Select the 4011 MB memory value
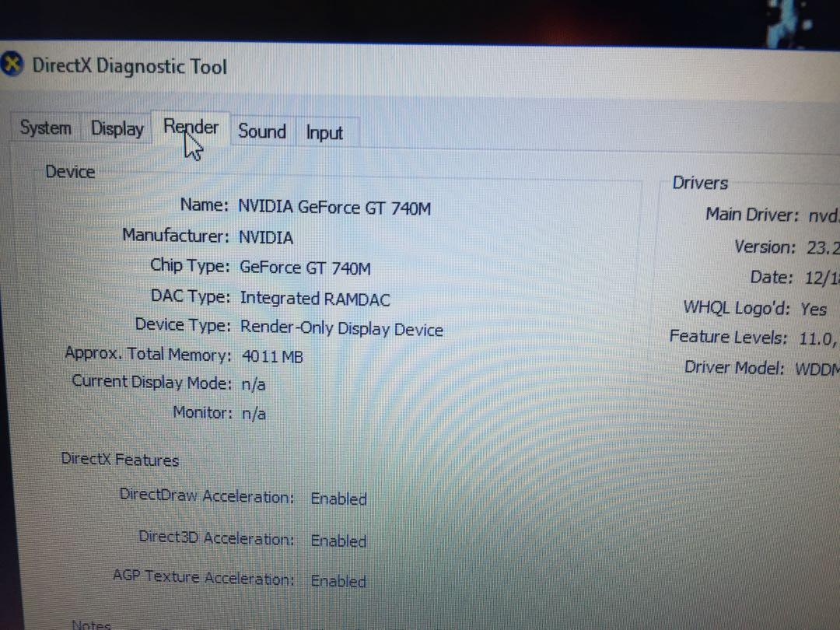 click(x=272, y=356)
